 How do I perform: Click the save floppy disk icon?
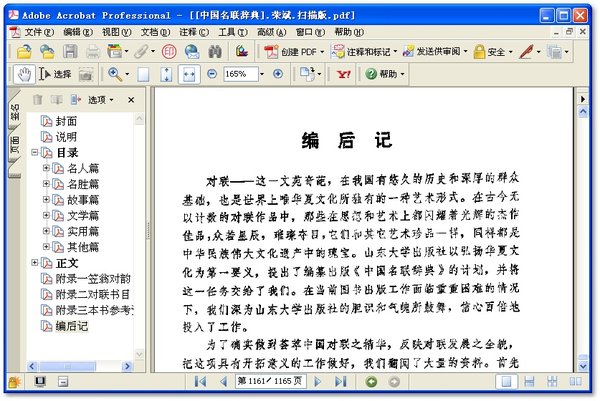coord(70,52)
